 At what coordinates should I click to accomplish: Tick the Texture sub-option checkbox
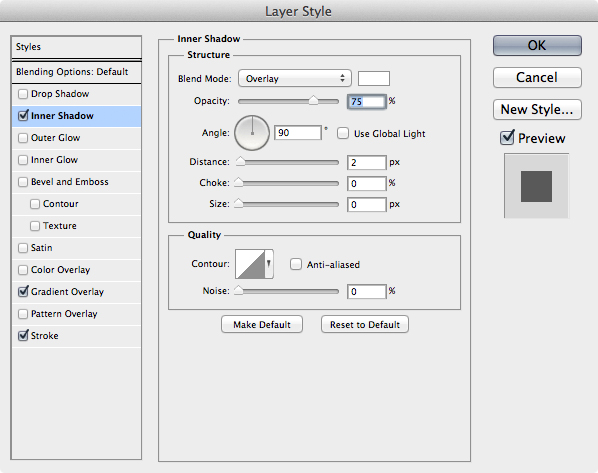tap(35, 226)
